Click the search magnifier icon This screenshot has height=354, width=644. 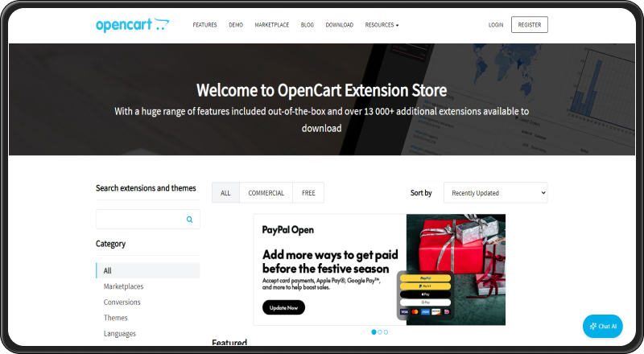coord(190,220)
